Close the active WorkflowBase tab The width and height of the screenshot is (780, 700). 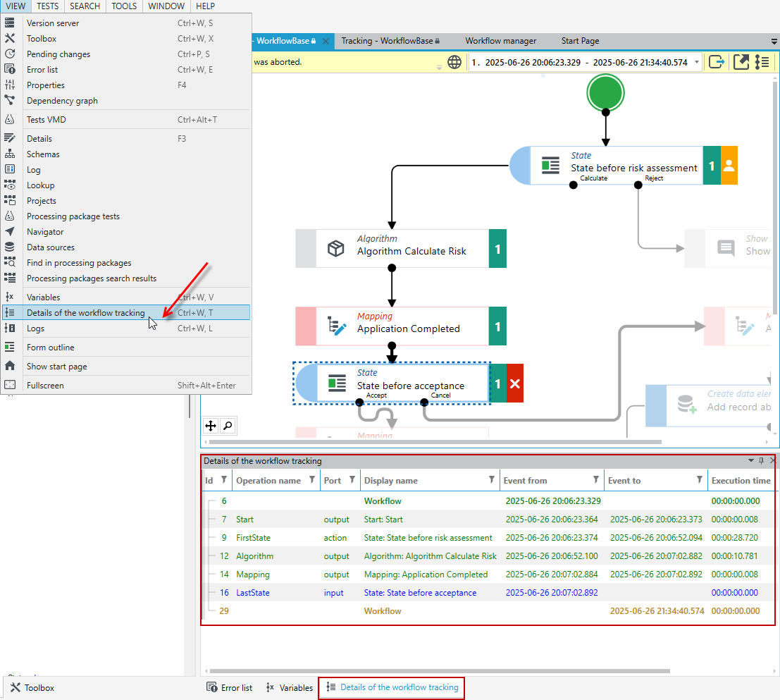coord(326,42)
